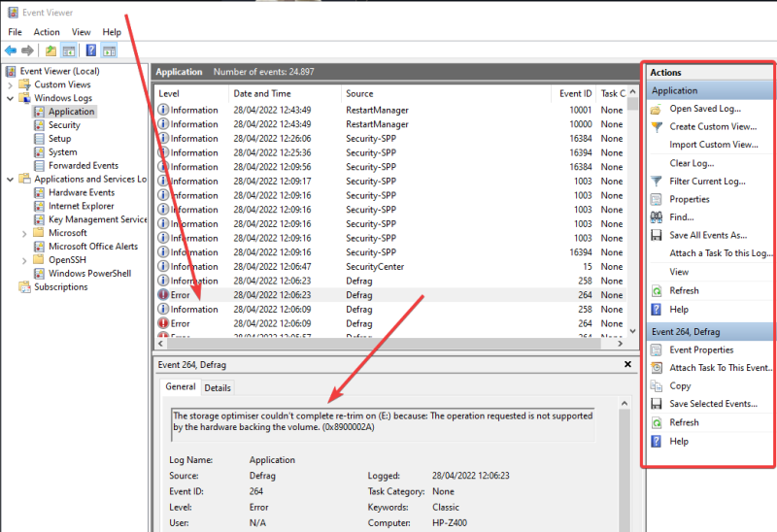Click the Forward arrow toolbar icon

click(28, 50)
